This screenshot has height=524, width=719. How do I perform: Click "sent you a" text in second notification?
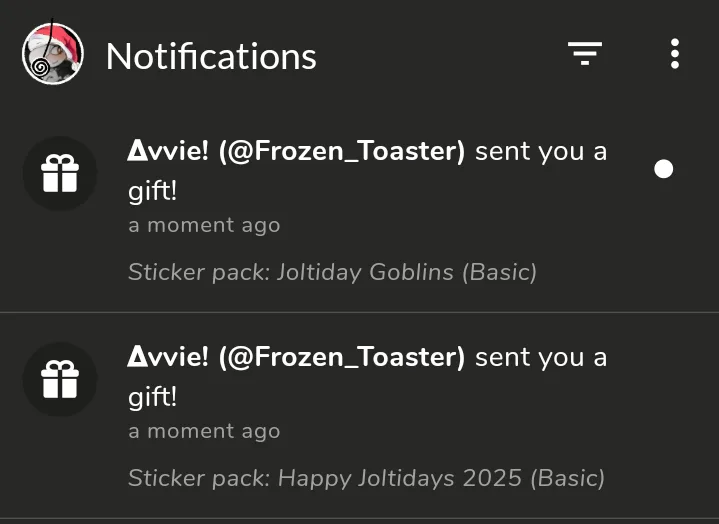(x=540, y=357)
